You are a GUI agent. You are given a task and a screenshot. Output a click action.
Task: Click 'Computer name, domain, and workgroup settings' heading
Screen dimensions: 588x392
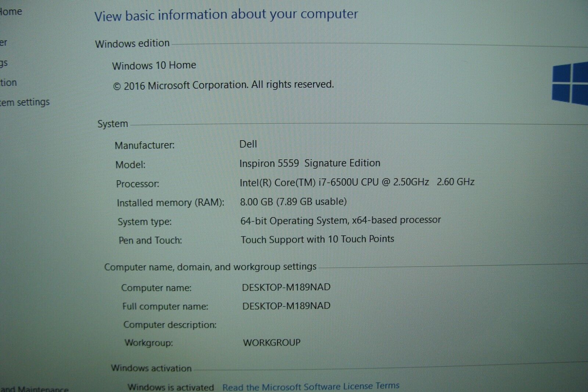click(x=210, y=267)
